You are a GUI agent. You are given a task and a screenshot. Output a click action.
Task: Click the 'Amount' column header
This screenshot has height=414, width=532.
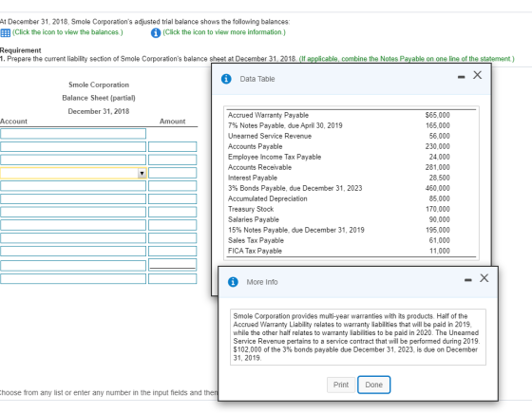(172, 122)
